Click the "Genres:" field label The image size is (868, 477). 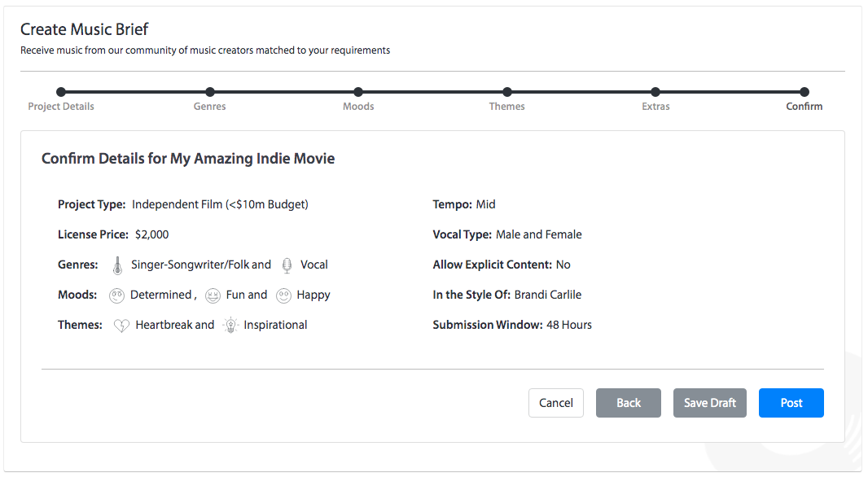coord(78,265)
